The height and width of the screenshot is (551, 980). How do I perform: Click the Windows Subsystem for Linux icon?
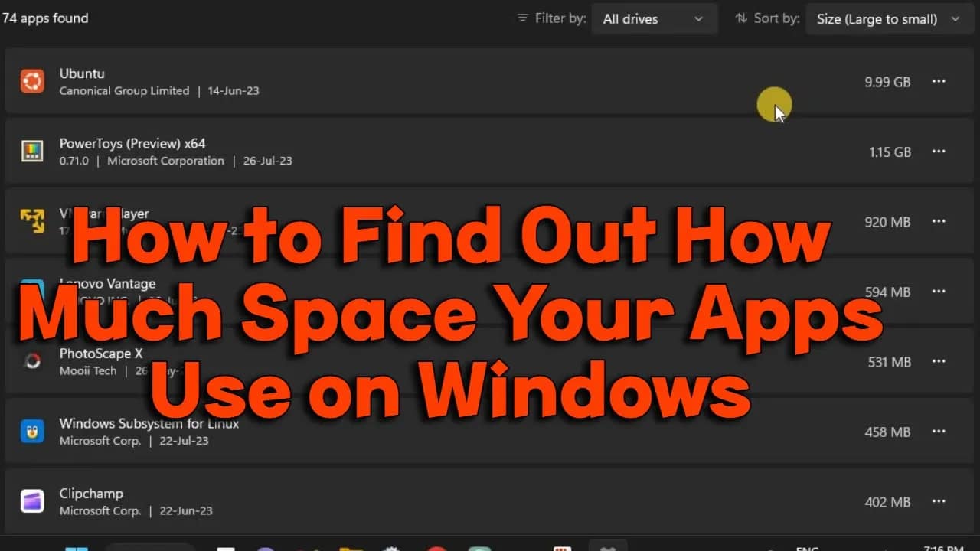coord(31,431)
